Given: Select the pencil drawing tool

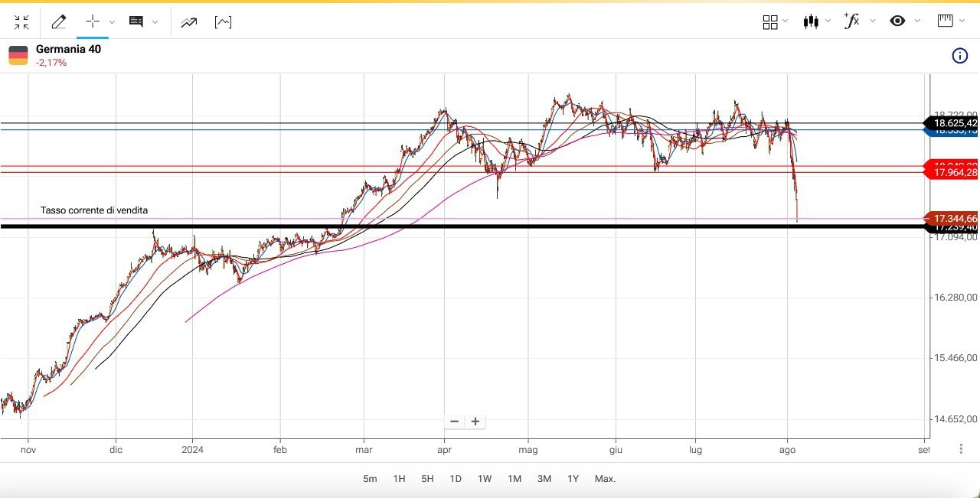Looking at the screenshot, I should pos(58,22).
